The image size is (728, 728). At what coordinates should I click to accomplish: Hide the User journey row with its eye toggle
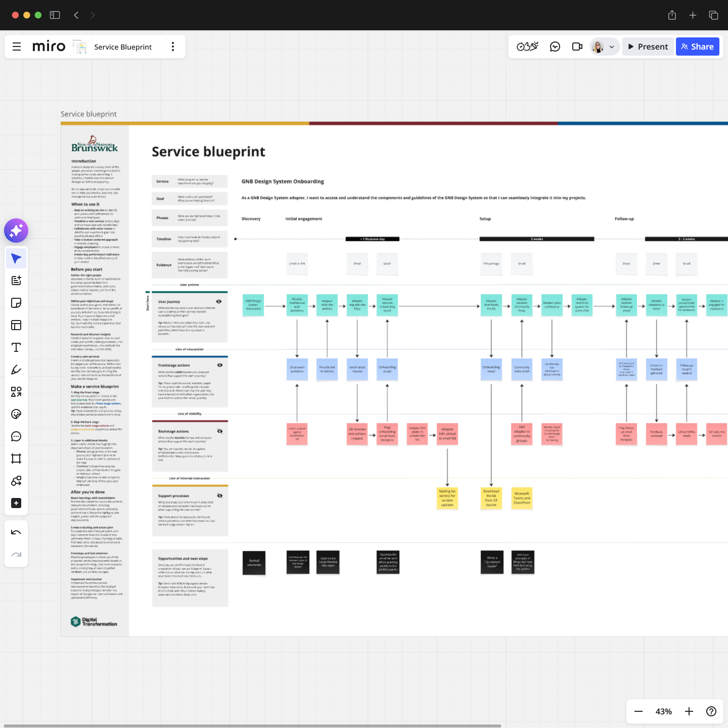tap(219, 301)
